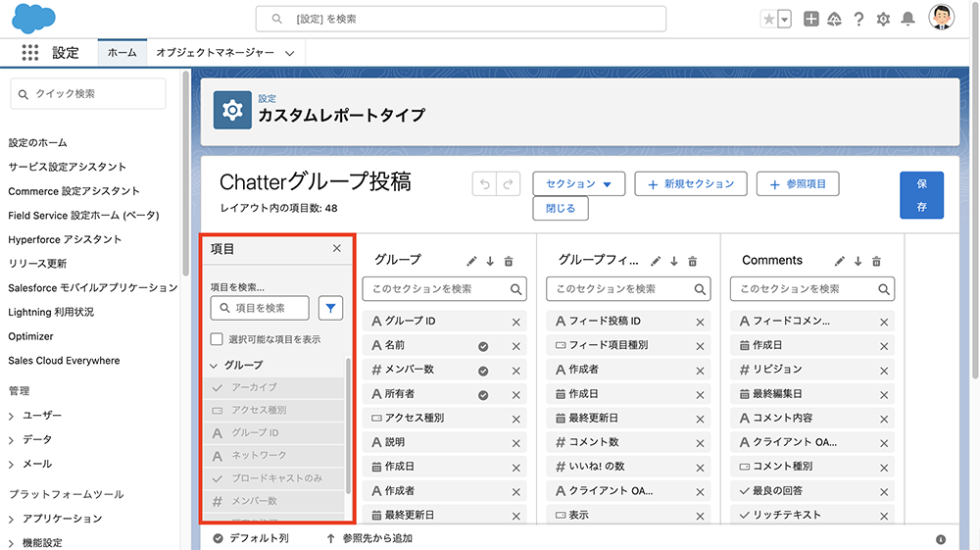Expand データ in the sidebar
The height and width of the screenshot is (550, 980).
(x=11, y=440)
